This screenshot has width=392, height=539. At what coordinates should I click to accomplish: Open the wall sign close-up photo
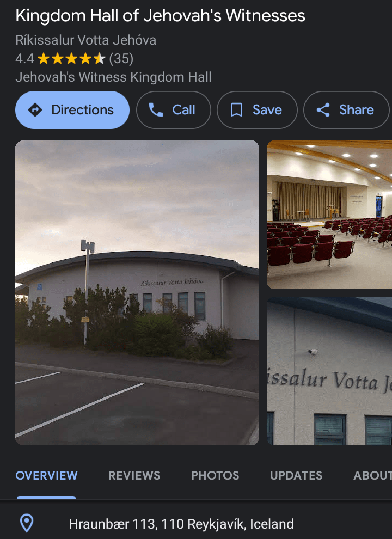(329, 371)
